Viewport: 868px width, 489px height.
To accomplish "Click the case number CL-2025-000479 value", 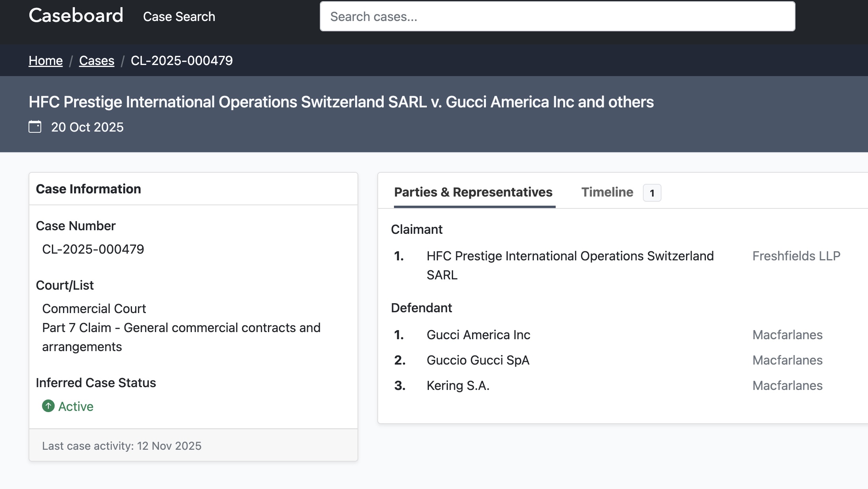I will pyautogui.click(x=93, y=249).
